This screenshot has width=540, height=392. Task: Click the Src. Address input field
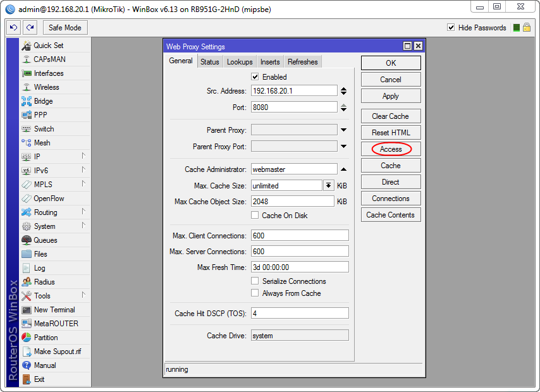click(294, 91)
